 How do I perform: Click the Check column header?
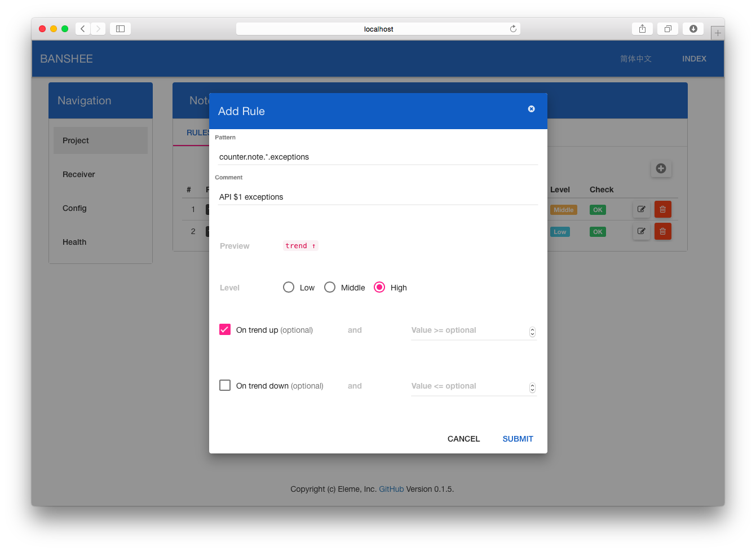point(602,189)
